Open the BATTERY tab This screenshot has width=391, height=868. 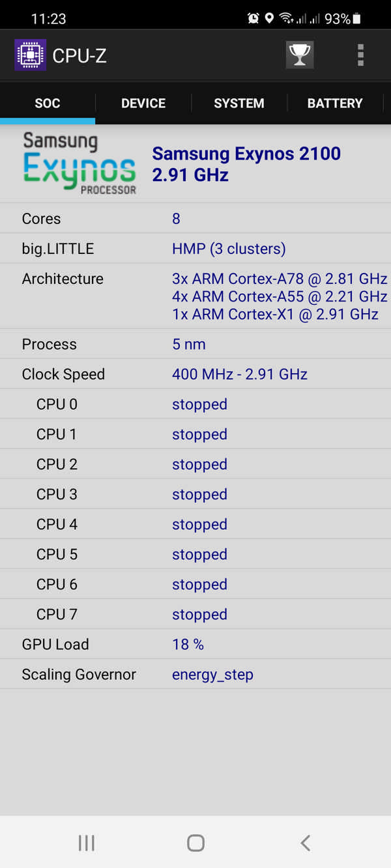335,103
